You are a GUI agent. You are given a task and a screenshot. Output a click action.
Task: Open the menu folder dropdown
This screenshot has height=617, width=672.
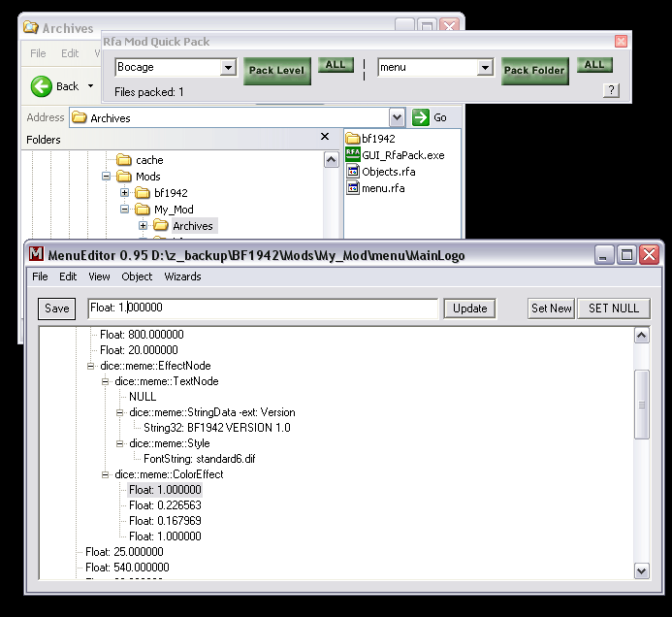tap(485, 67)
